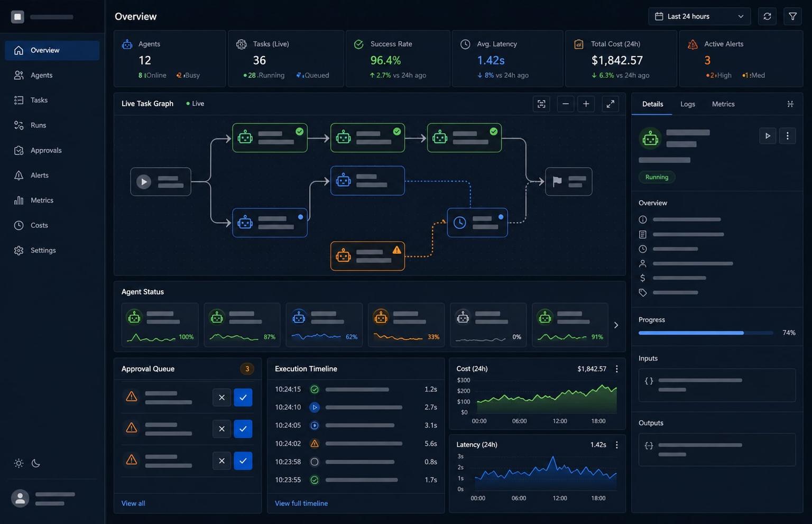Switch to the Metrics tab in details panel
Viewport: 812px width, 524px height.
pyautogui.click(x=723, y=104)
